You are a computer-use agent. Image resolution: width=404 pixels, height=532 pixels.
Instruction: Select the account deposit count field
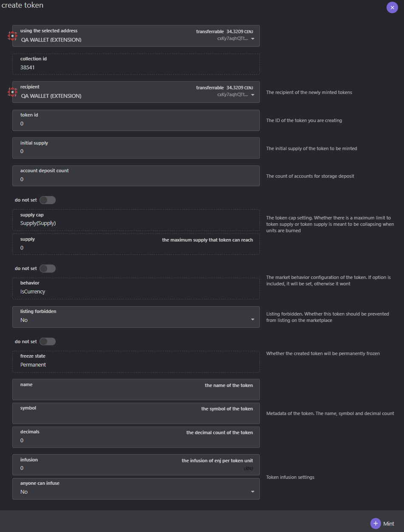tap(136, 176)
